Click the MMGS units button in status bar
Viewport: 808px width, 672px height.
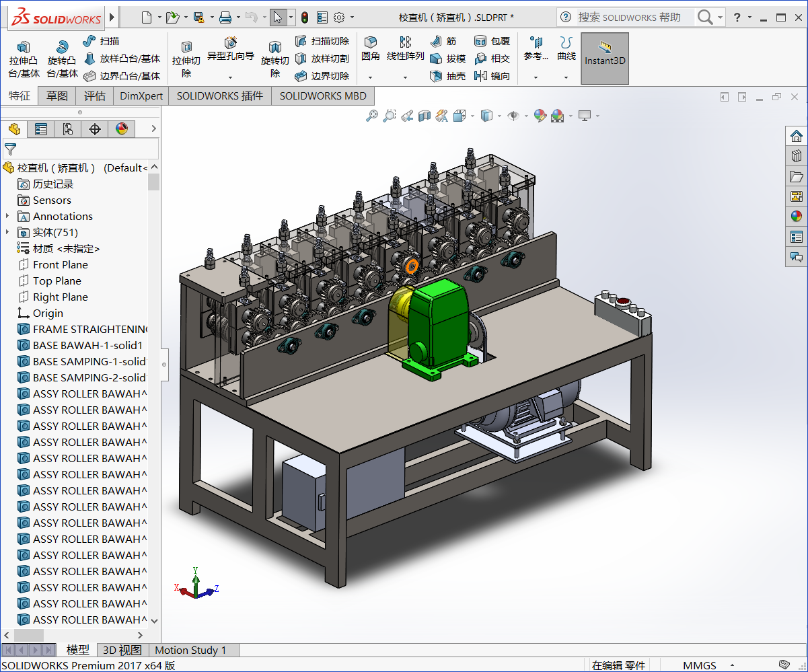coord(699,665)
